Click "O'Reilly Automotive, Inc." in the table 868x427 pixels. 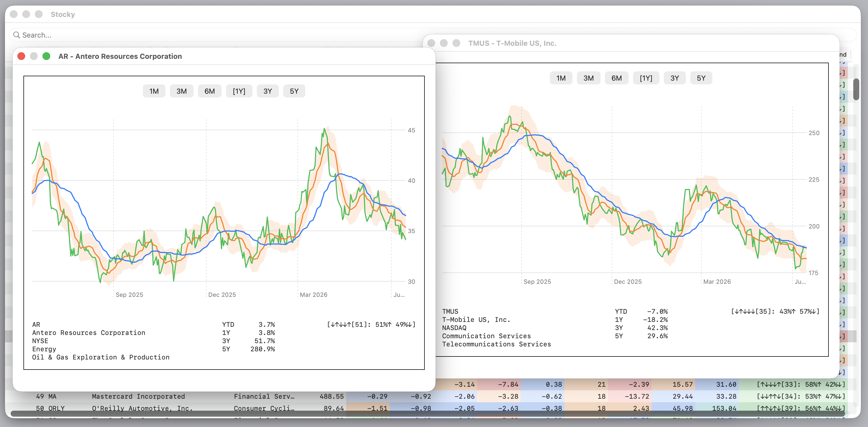coord(143,408)
